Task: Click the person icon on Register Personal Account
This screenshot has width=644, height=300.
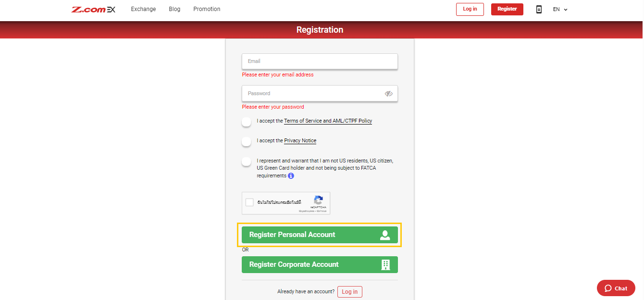Action: (x=385, y=235)
